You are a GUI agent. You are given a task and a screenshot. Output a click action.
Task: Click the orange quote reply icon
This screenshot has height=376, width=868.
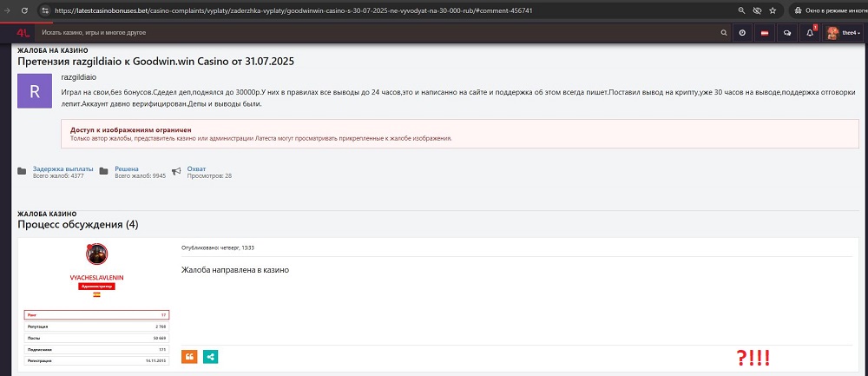pos(189,356)
